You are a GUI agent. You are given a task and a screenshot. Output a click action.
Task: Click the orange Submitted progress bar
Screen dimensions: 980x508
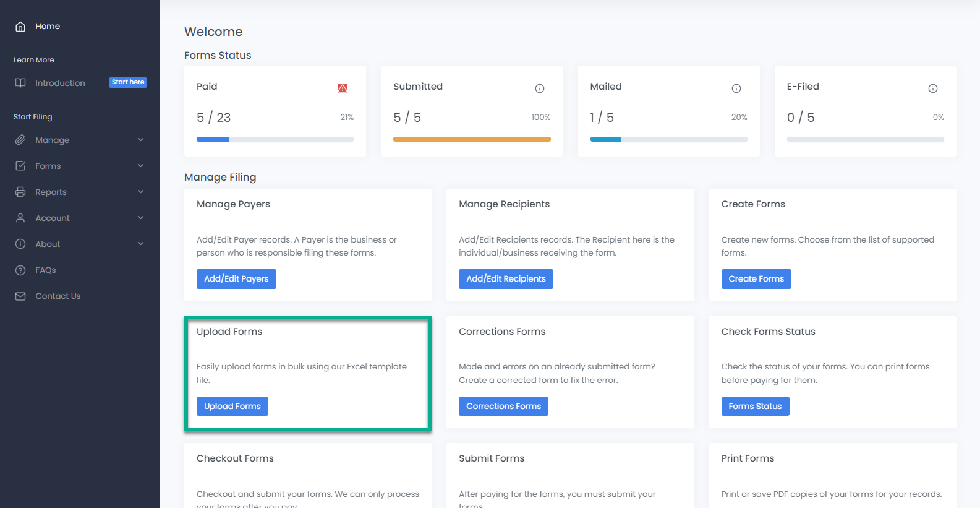point(472,139)
